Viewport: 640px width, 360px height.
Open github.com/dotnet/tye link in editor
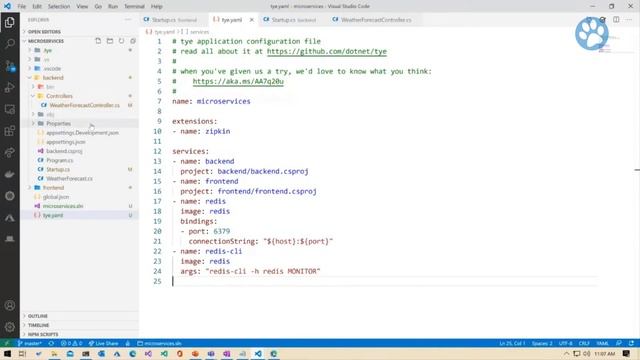(x=327, y=51)
